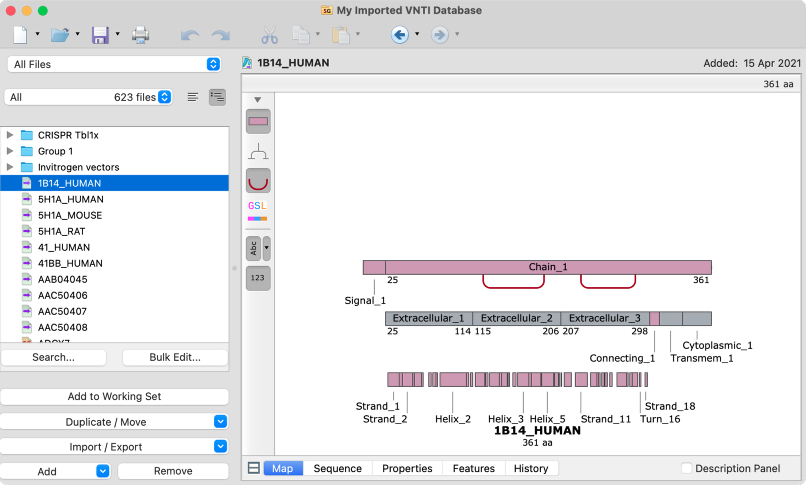The height and width of the screenshot is (485, 806).
Task: Click the GSL sequence colors icon
Action: 258,211
